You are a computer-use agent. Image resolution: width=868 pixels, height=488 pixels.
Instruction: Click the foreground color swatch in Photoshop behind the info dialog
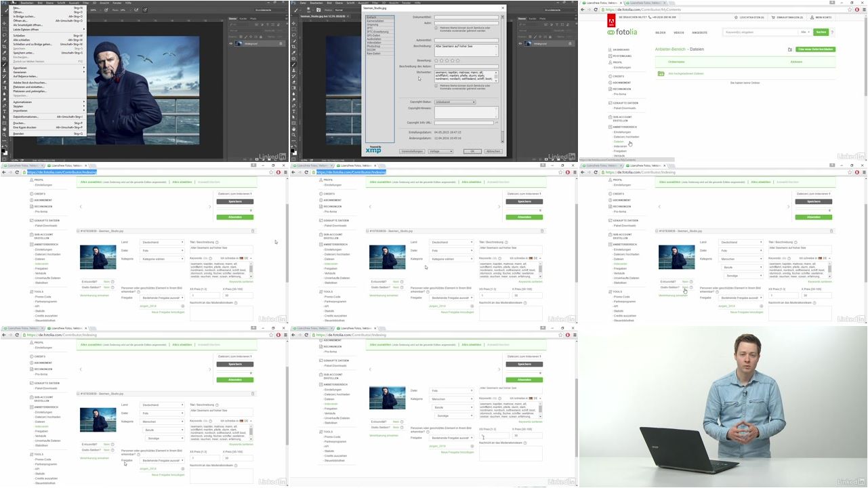tap(292, 150)
